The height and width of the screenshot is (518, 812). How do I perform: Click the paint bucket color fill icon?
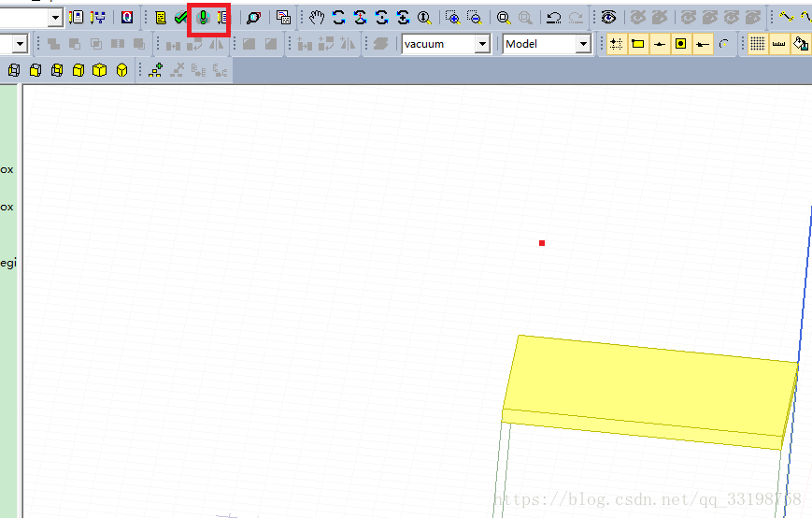(801, 44)
